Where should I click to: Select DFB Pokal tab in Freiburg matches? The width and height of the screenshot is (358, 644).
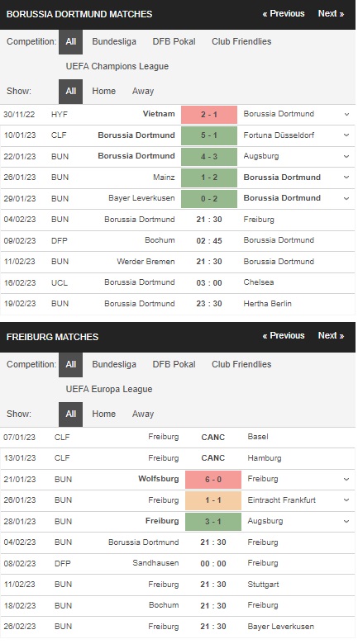(174, 364)
